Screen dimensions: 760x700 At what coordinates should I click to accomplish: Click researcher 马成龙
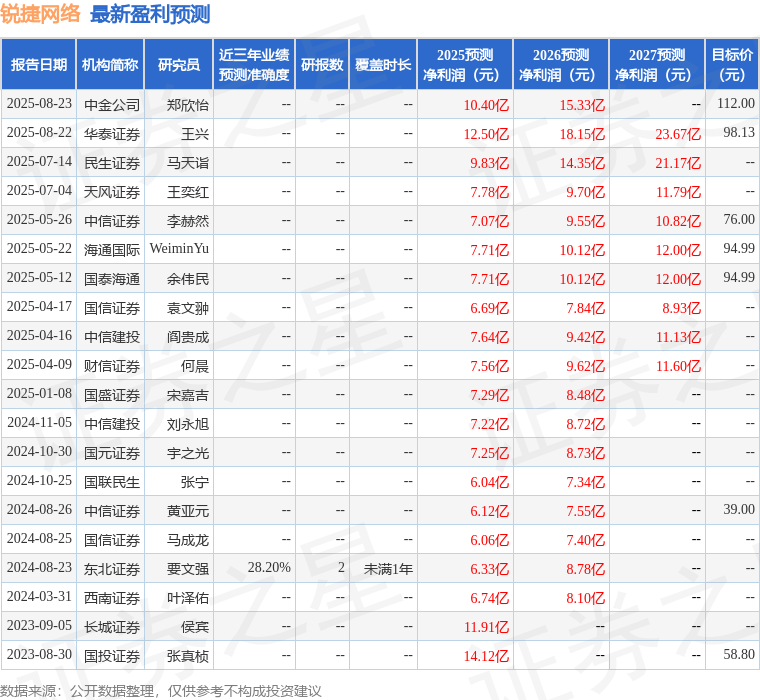tap(188, 541)
